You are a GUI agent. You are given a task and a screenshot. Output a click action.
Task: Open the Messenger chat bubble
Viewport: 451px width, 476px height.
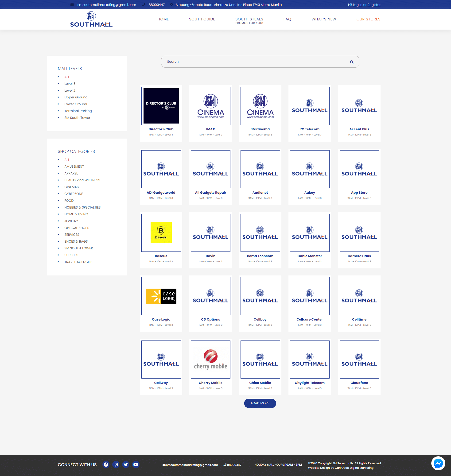click(438, 463)
